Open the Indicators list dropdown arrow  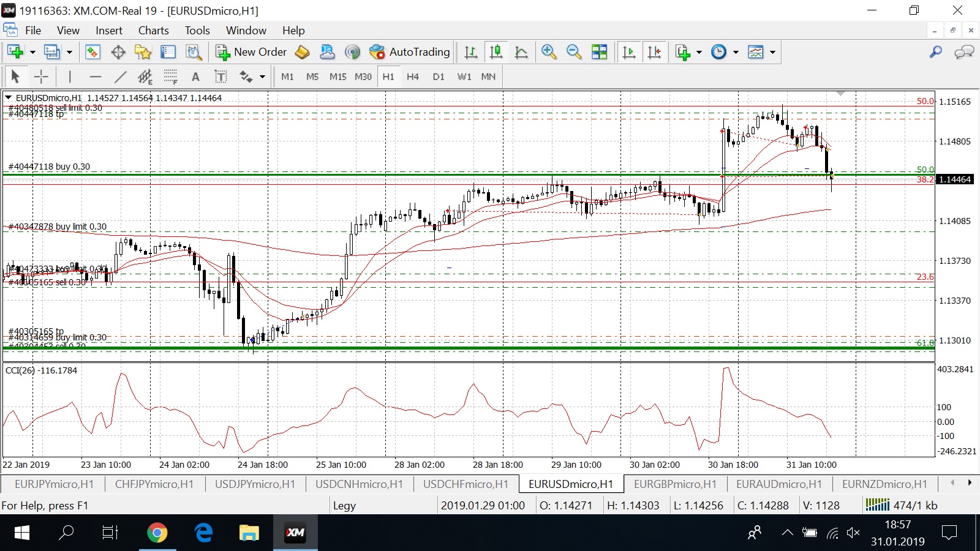[x=699, y=52]
